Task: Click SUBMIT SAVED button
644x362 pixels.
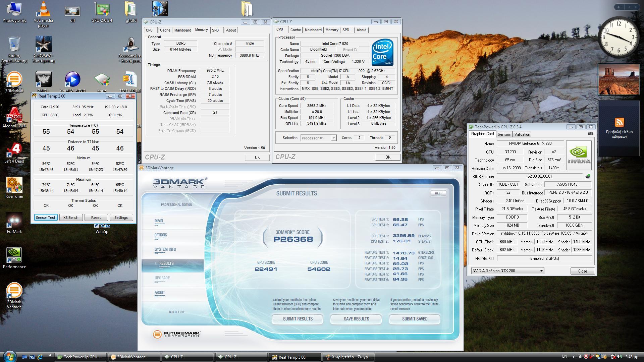Action: click(x=415, y=319)
